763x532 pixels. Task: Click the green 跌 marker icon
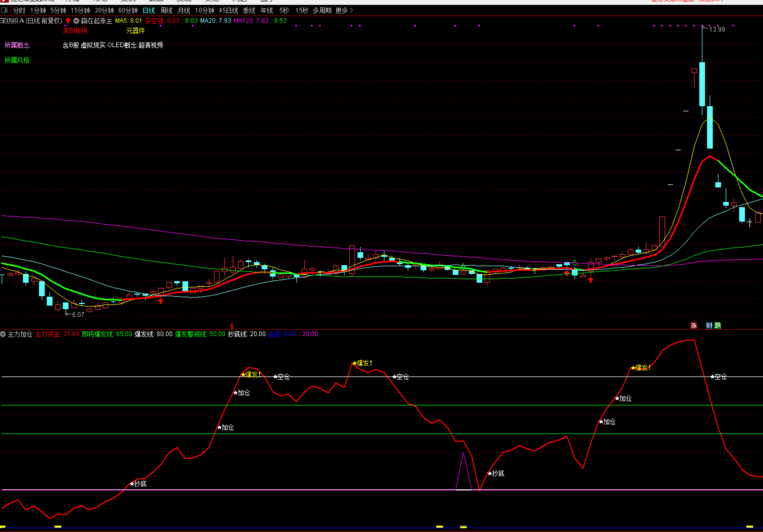coord(718,326)
